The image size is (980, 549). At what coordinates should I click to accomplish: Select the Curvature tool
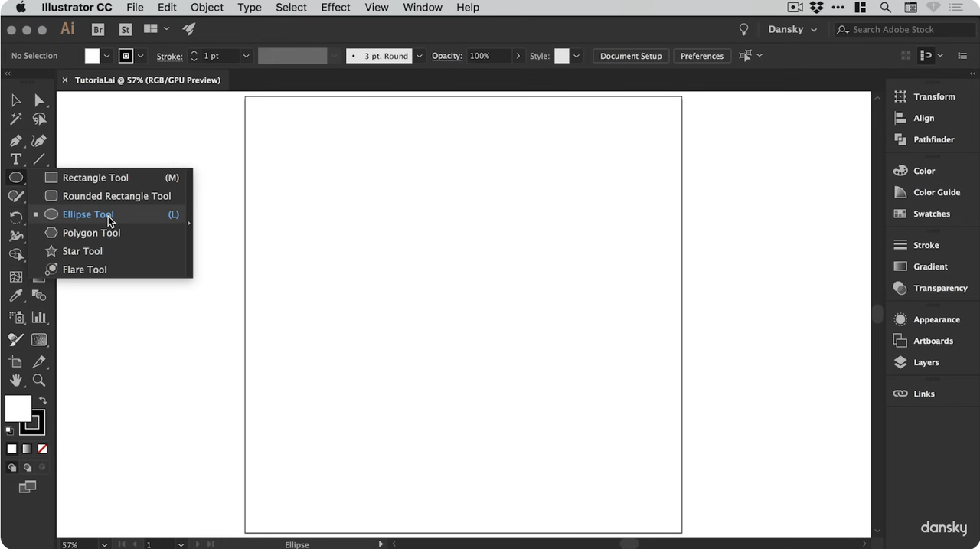point(39,141)
